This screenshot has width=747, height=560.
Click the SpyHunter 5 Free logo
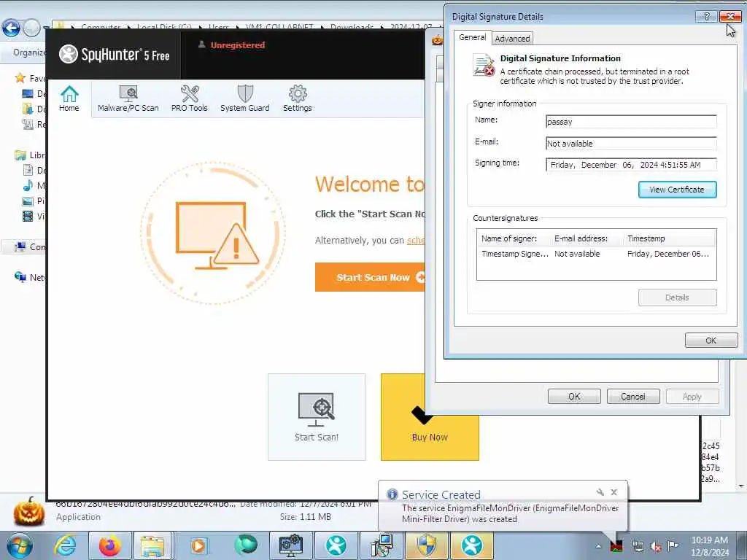(115, 54)
